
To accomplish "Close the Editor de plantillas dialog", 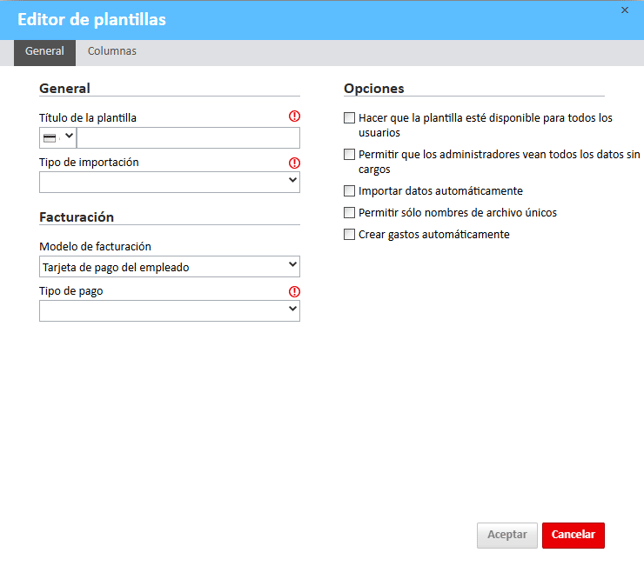I will pos(624,10).
